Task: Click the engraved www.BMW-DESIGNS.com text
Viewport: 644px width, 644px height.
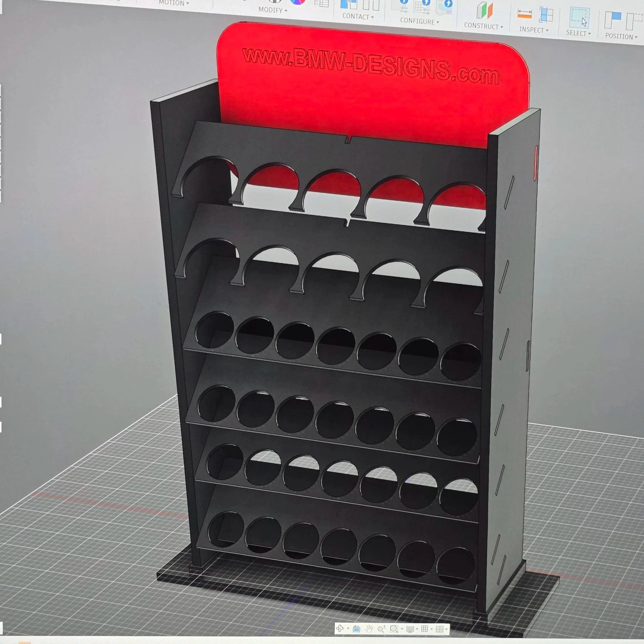Action: (371, 66)
